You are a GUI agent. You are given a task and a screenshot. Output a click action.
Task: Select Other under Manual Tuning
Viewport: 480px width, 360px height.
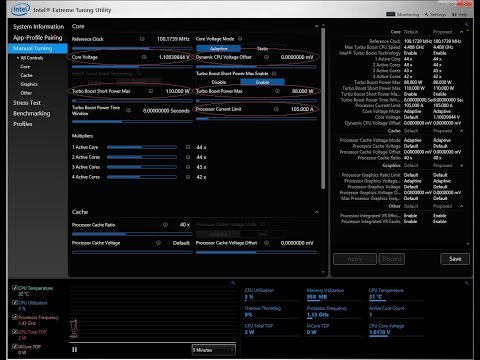[26, 93]
